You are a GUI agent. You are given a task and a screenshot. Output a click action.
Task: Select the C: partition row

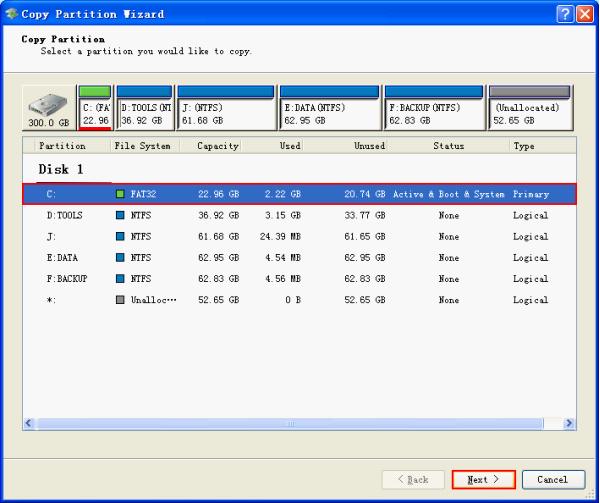pyautogui.click(x=299, y=194)
